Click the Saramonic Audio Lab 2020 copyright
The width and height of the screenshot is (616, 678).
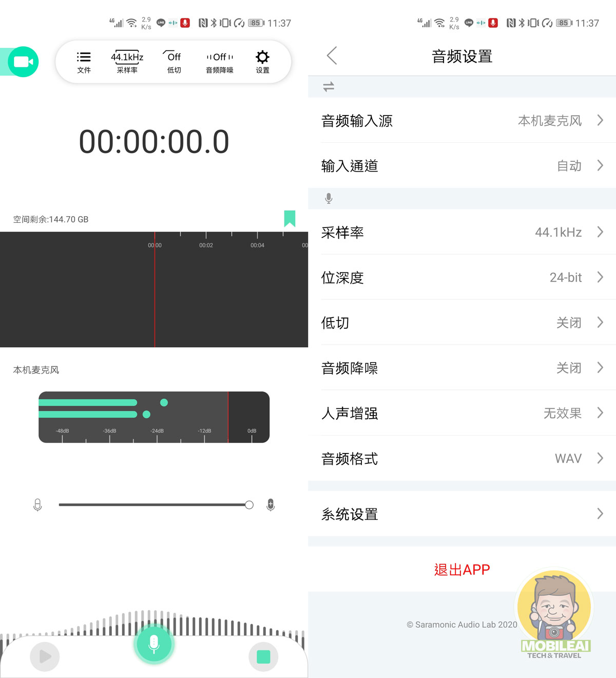(462, 625)
